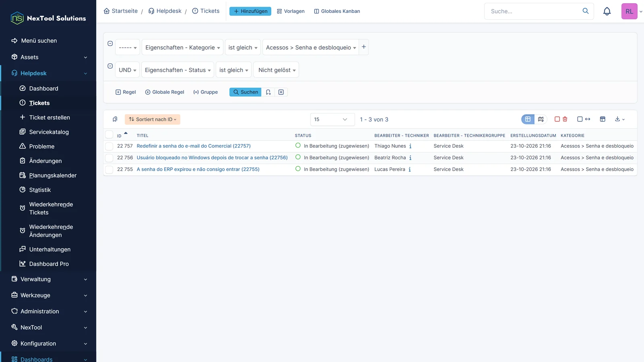This screenshot has height=362, width=644.
Task: Expand the Assets sidebar menu
Action: [x=48, y=57]
